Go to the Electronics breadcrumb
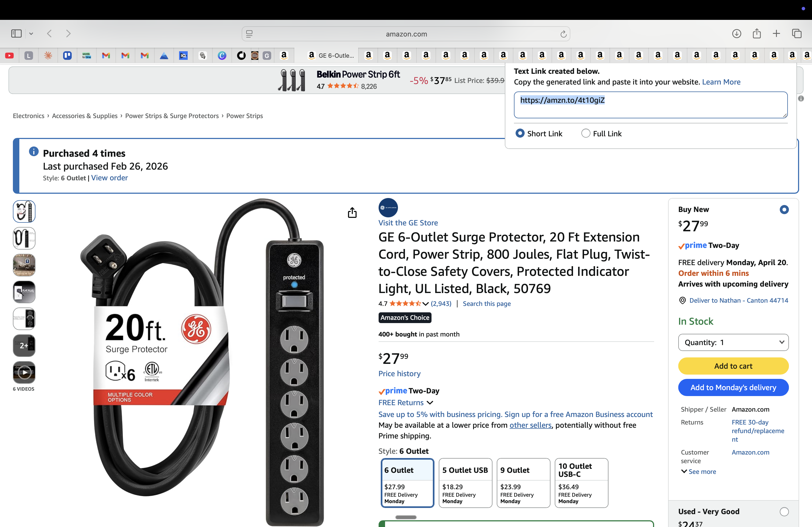Image resolution: width=812 pixels, height=527 pixels. [29, 116]
